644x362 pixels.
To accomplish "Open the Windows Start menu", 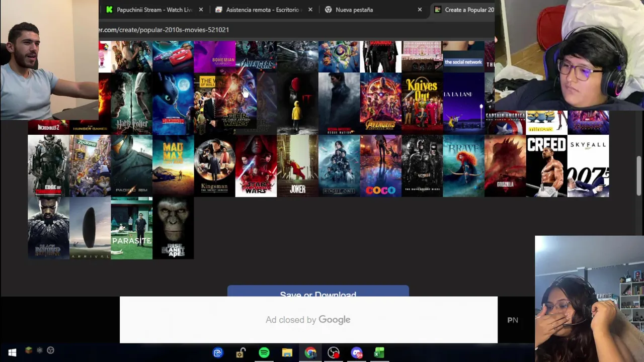I will coord(12,353).
